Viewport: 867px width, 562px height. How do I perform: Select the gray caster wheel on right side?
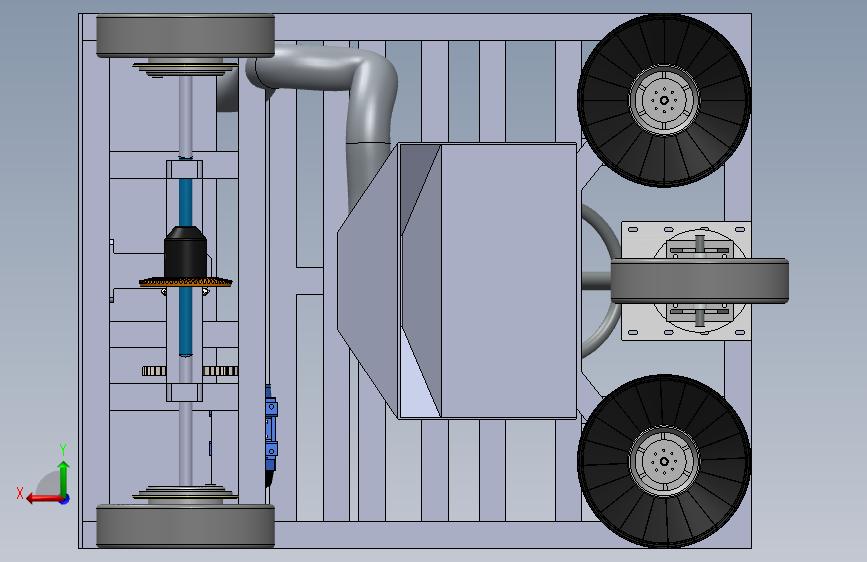pyautogui.click(x=699, y=281)
